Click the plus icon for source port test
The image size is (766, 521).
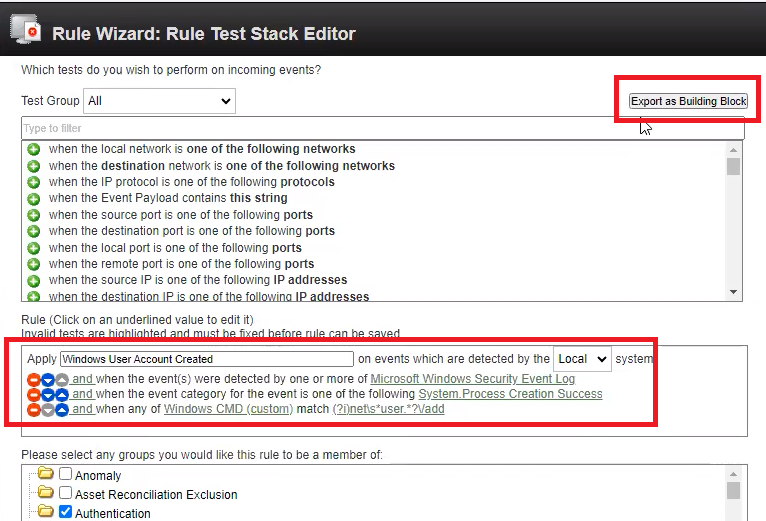coord(34,215)
